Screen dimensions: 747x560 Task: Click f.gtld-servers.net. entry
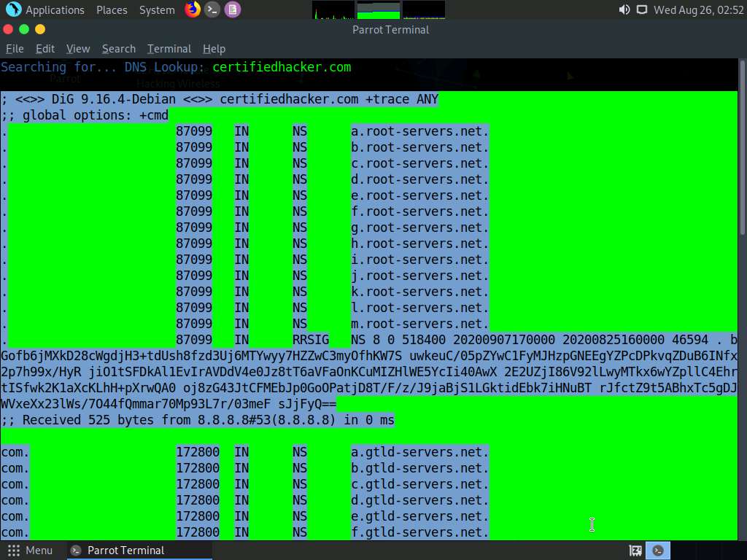click(419, 532)
